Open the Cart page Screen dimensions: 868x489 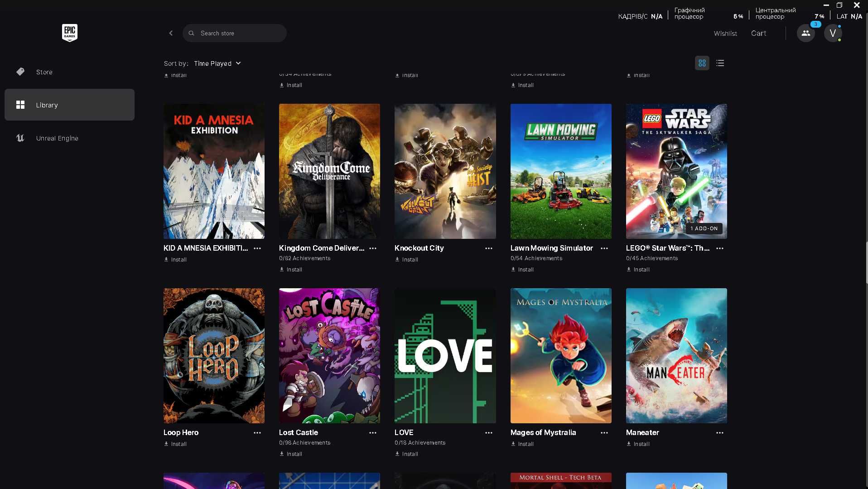pos(758,33)
